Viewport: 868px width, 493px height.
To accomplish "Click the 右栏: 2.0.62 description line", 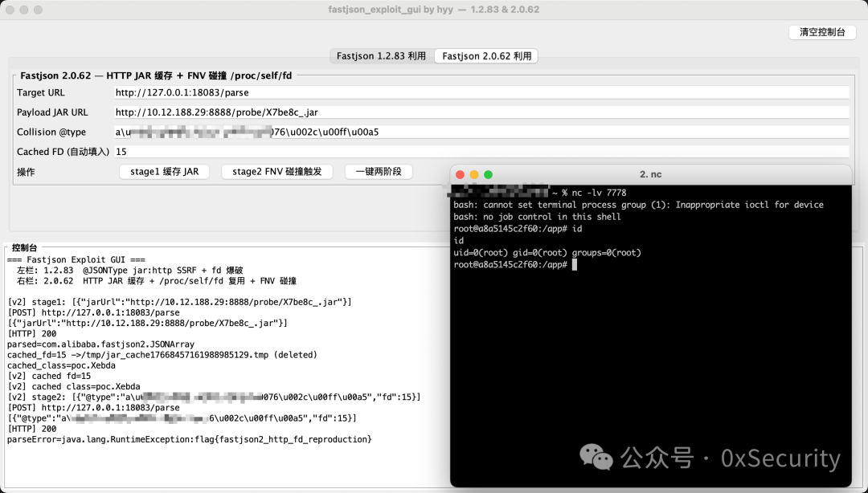I will [x=157, y=280].
